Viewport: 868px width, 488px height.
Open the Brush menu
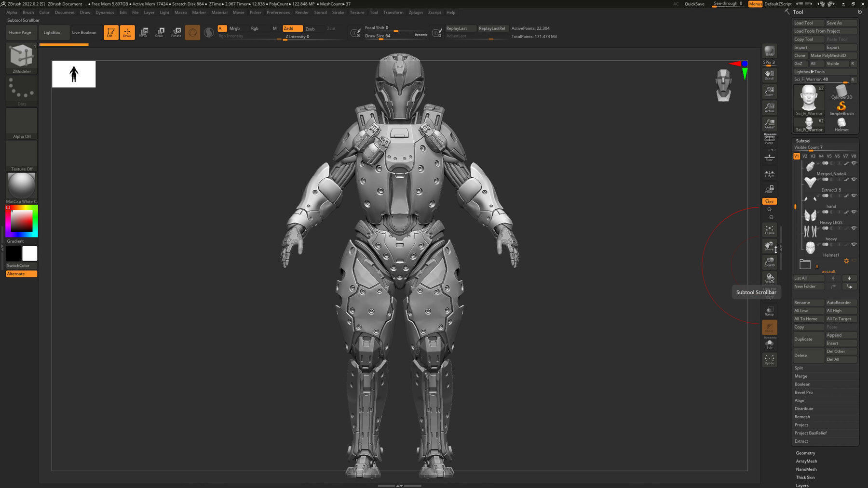tap(28, 13)
